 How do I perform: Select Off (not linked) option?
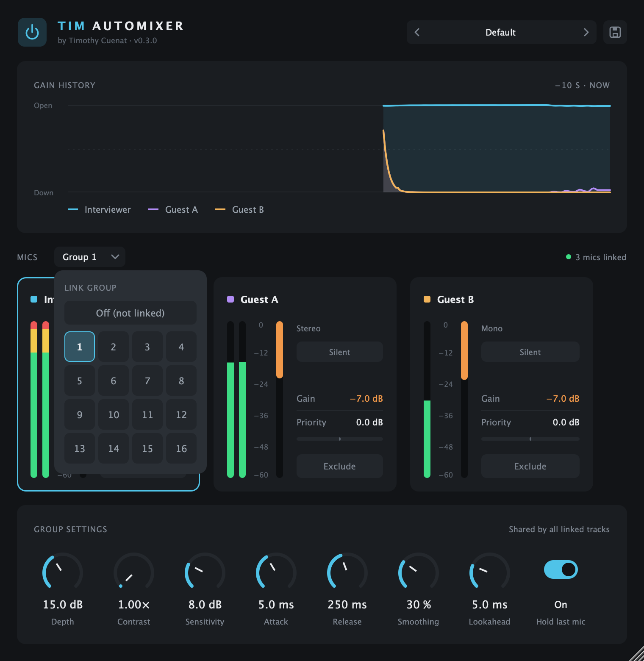click(x=130, y=313)
